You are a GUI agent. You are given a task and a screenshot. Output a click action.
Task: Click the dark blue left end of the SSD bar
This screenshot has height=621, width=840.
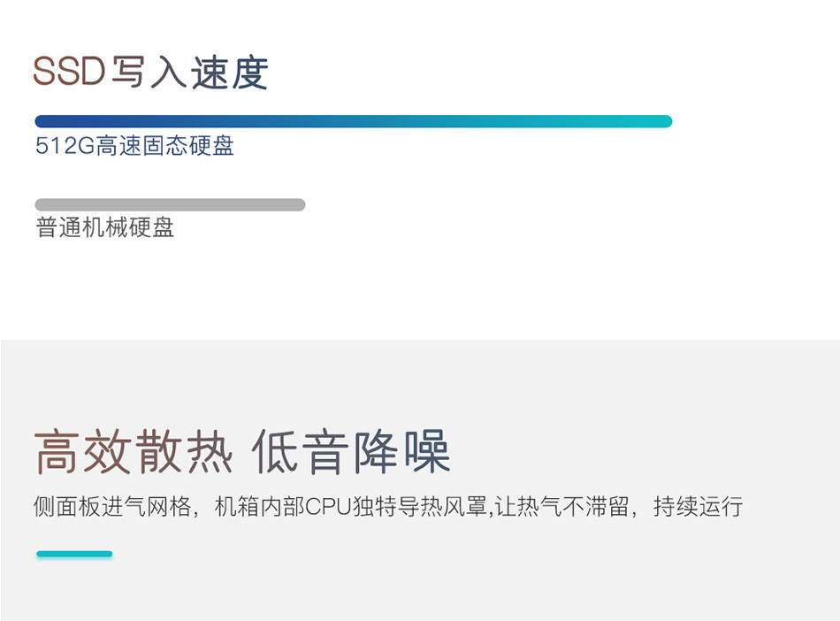(x=44, y=121)
